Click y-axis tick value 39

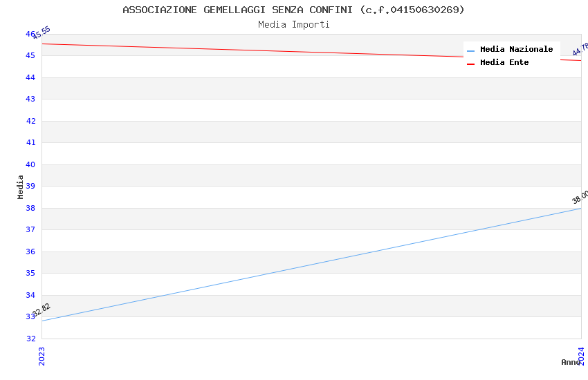[30, 186]
